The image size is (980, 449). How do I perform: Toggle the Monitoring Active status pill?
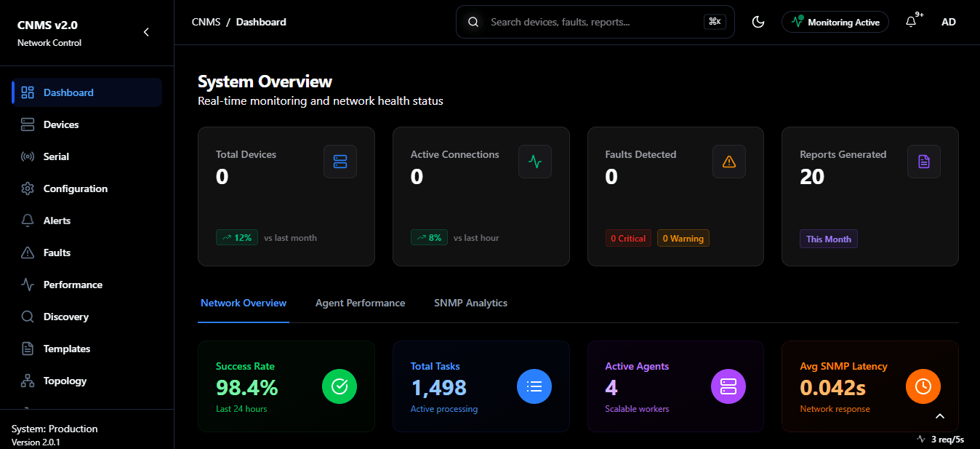835,22
